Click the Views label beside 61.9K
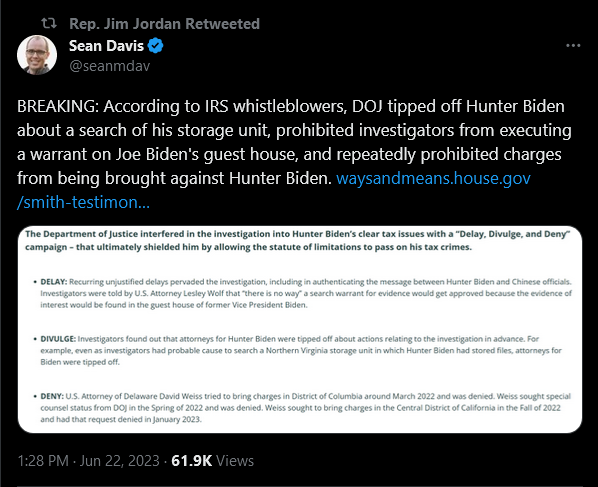Viewport: 598px width, 487px height. pyautogui.click(x=235, y=461)
